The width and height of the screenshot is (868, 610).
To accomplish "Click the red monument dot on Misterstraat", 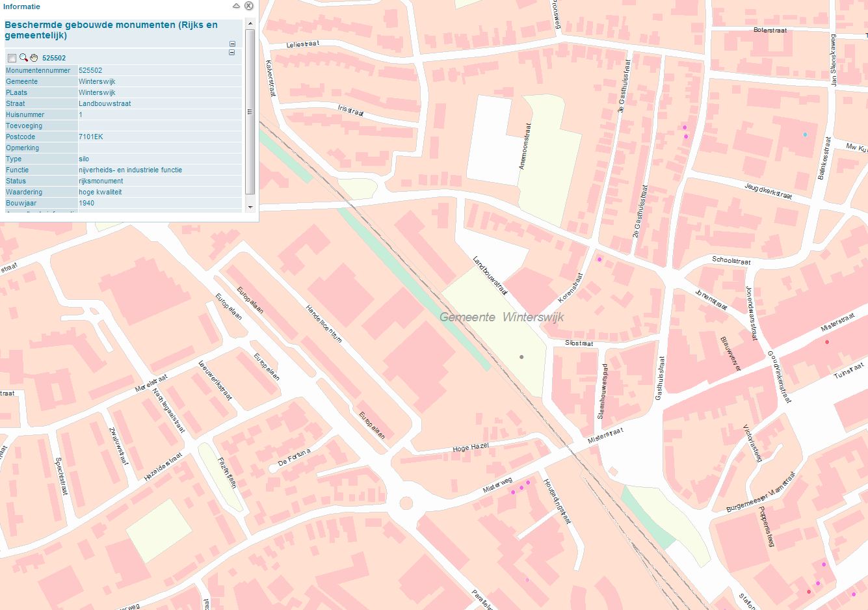I will [x=827, y=341].
